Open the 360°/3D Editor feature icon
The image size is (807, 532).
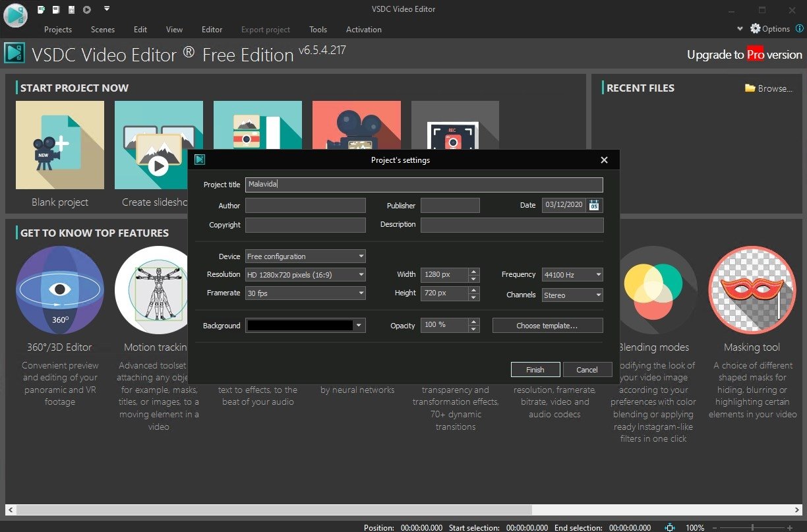click(60, 290)
